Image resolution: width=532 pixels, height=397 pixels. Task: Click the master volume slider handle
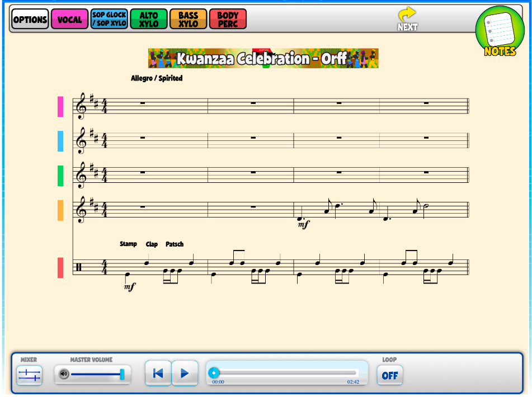click(122, 374)
